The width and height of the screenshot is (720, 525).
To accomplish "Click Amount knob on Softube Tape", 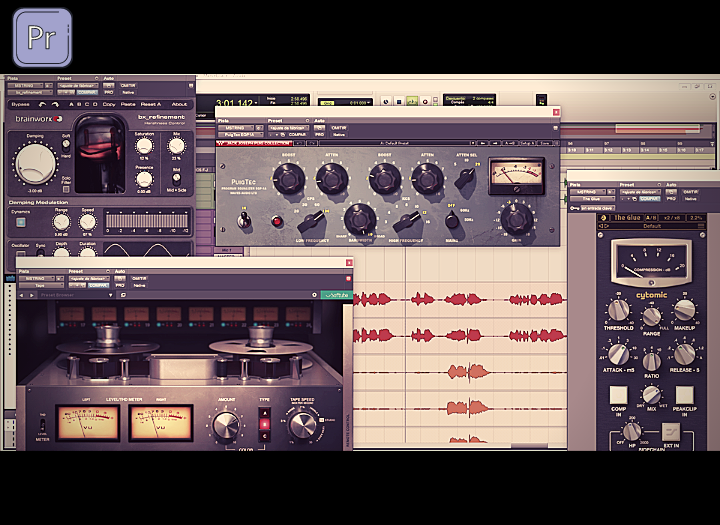I will click(x=225, y=425).
